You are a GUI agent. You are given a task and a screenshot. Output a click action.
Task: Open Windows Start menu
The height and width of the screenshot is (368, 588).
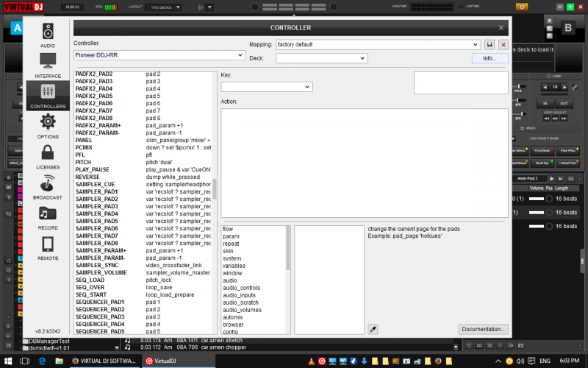coord(8,361)
